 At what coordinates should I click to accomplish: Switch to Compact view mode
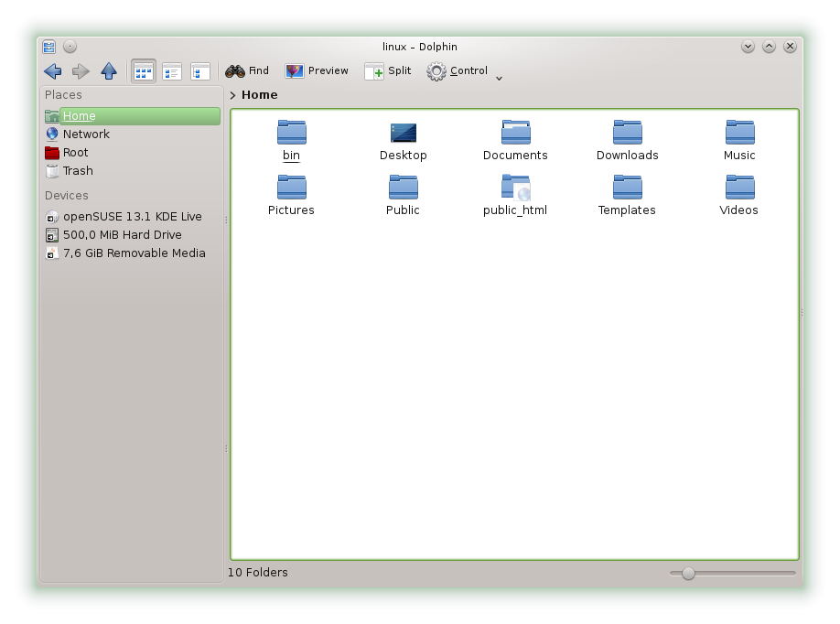click(x=172, y=71)
